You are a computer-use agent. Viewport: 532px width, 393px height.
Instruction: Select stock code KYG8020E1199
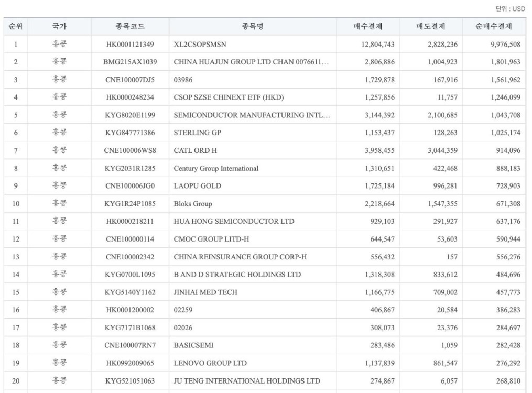(x=130, y=115)
